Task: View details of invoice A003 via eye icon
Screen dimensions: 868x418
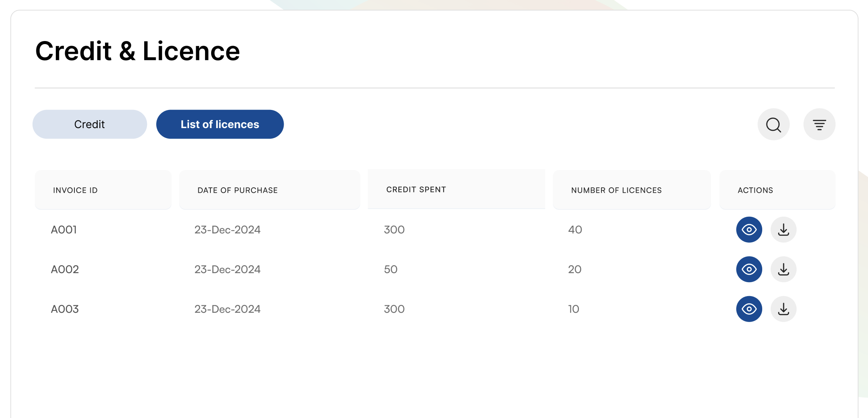Action: pos(749,309)
